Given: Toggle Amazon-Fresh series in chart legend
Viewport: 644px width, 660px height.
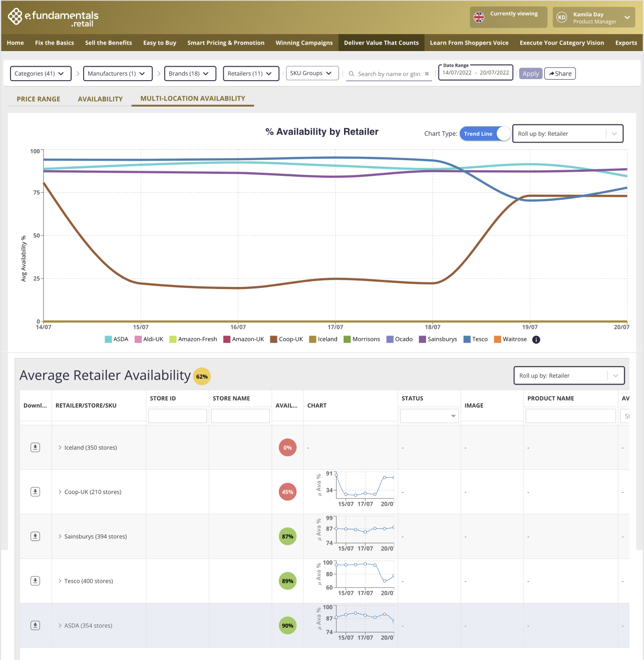Looking at the screenshot, I should [193, 340].
